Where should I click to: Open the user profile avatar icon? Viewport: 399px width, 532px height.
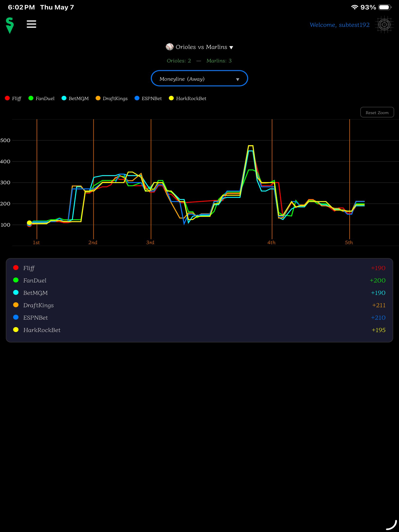point(384,25)
